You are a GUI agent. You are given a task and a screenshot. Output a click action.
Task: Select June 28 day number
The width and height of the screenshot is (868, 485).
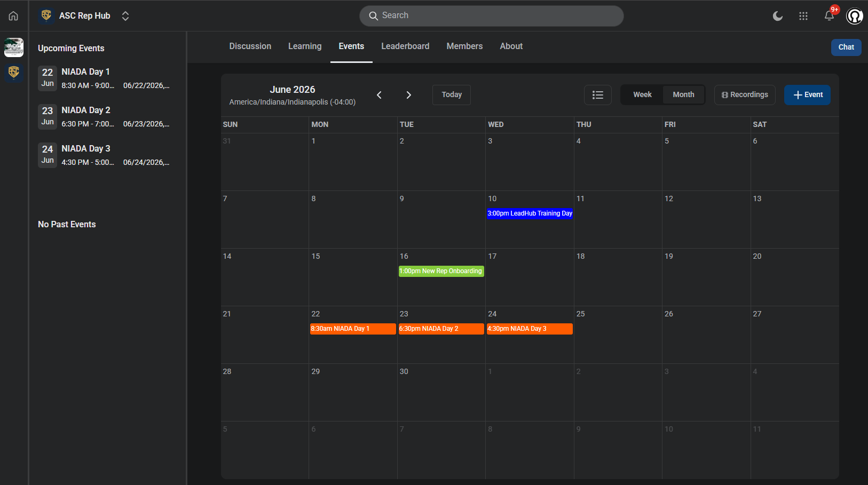coord(227,371)
